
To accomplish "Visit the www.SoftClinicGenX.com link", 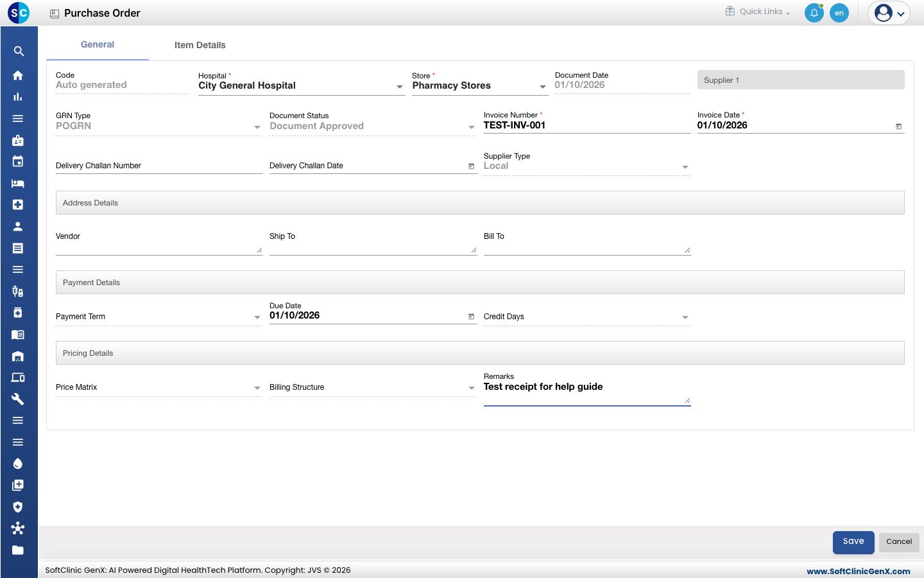I will coord(859,571).
